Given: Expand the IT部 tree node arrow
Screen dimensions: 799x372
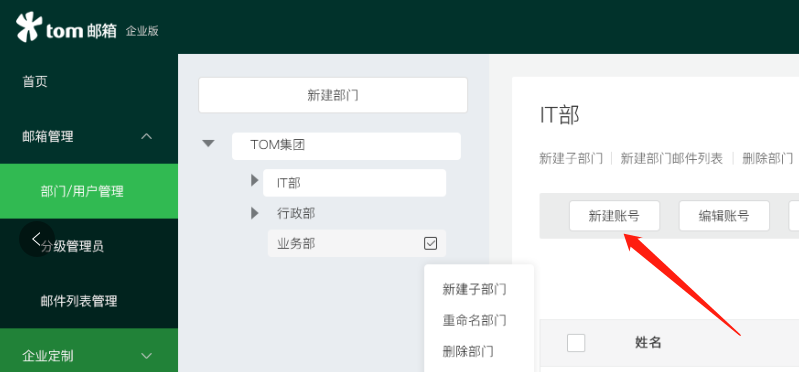Looking at the screenshot, I should coord(255,180).
